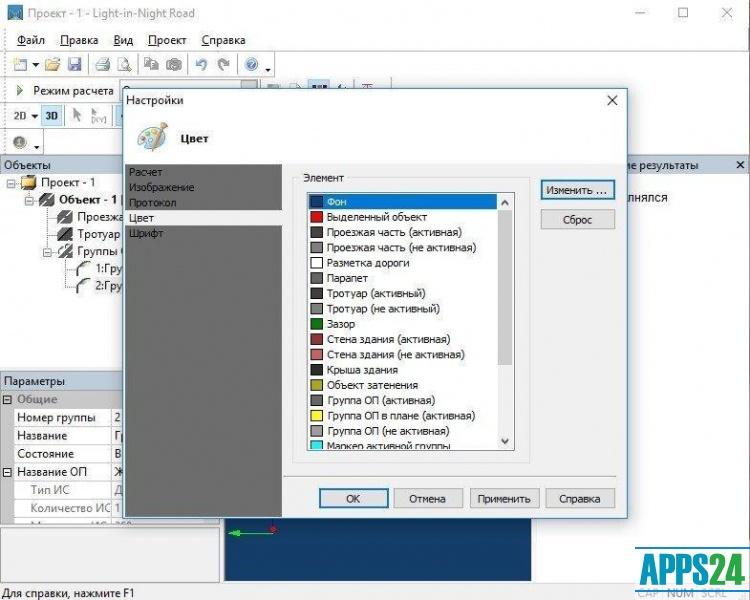Click the Redo arrow icon
The height and width of the screenshot is (600, 750).
point(223,64)
